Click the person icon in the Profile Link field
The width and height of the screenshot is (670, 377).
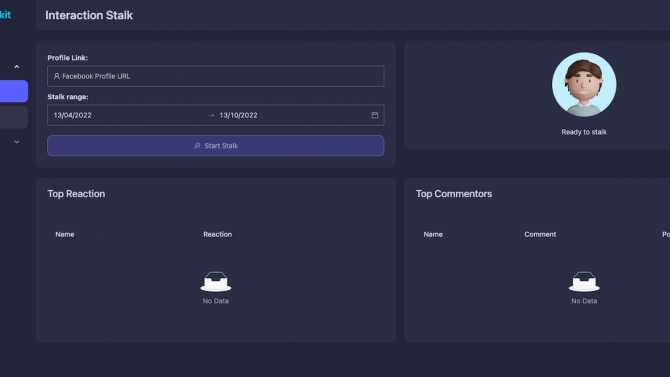tap(56, 76)
